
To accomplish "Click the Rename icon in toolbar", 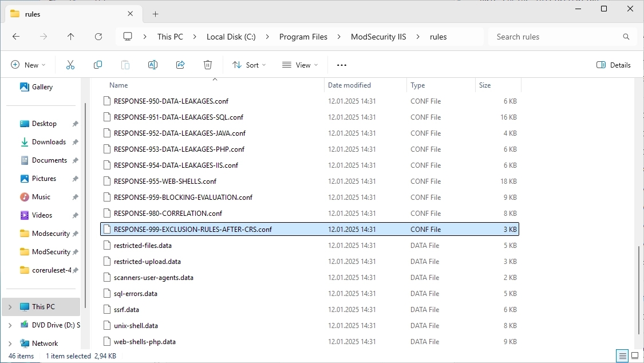I will [x=153, y=65].
